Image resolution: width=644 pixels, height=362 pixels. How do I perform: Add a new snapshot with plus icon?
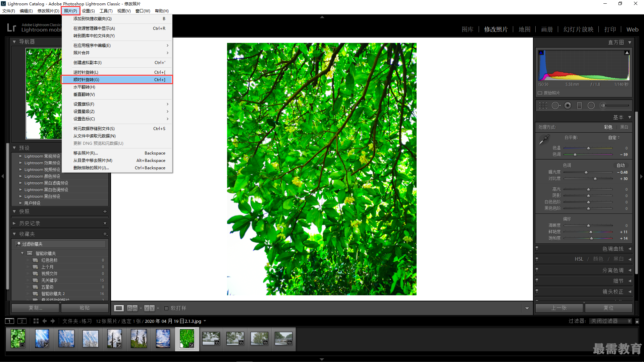pyautogui.click(x=105, y=212)
